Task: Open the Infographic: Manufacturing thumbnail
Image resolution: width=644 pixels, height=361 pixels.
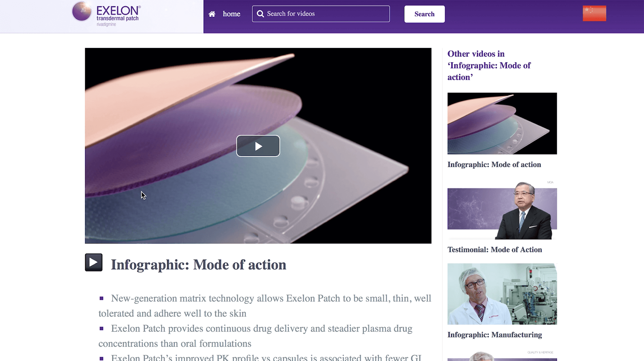Action: pyautogui.click(x=502, y=294)
